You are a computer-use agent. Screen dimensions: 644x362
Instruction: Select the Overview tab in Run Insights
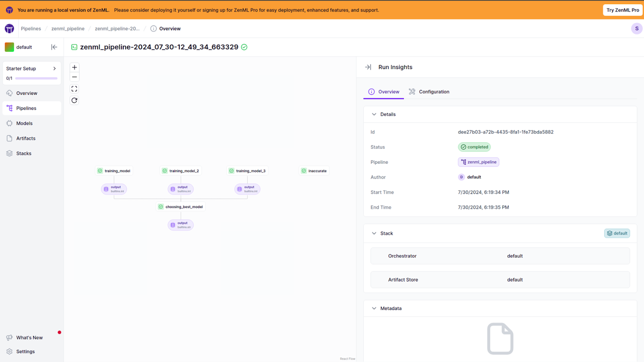(384, 92)
